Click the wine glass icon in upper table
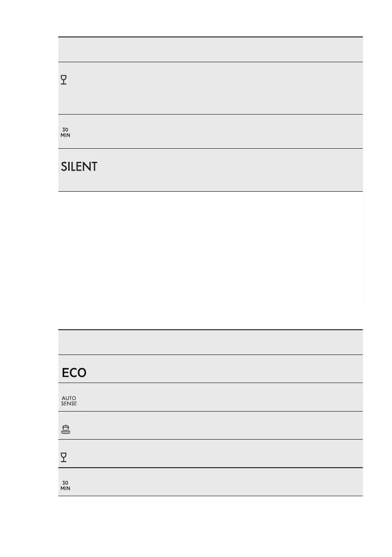The height and width of the screenshot is (557, 392). pyautogui.click(x=64, y=80)
